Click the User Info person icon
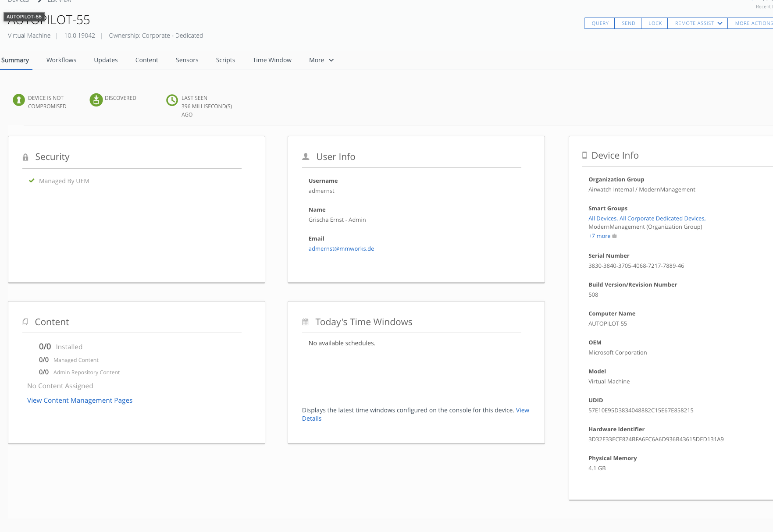The image size is (773, 532). pos(306,156)
